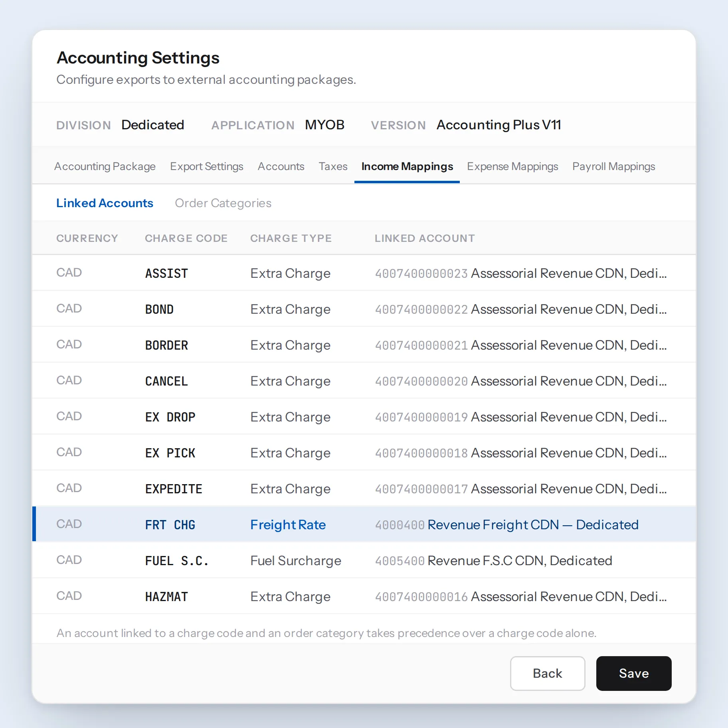The image size is (728, 728).
Task: Click Extra Charge type in EXPEDITE row
Action: coord(290,489)
